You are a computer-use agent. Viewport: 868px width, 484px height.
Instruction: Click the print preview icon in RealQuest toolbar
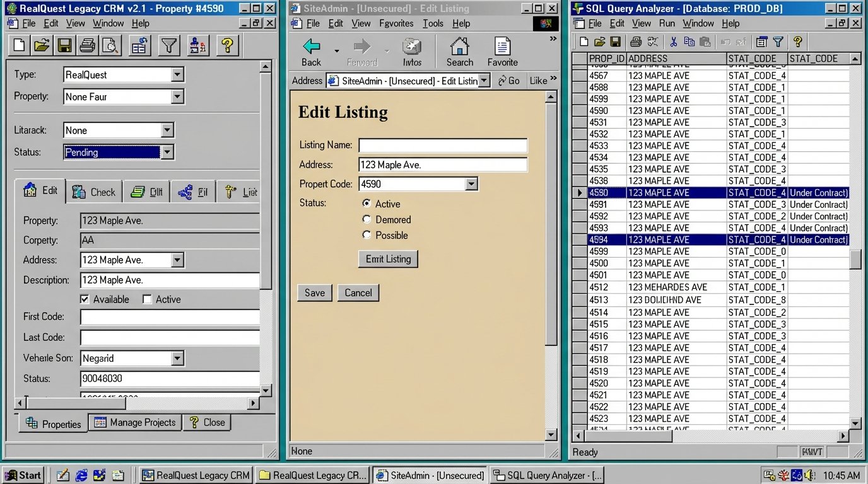(x=111, y=45)
